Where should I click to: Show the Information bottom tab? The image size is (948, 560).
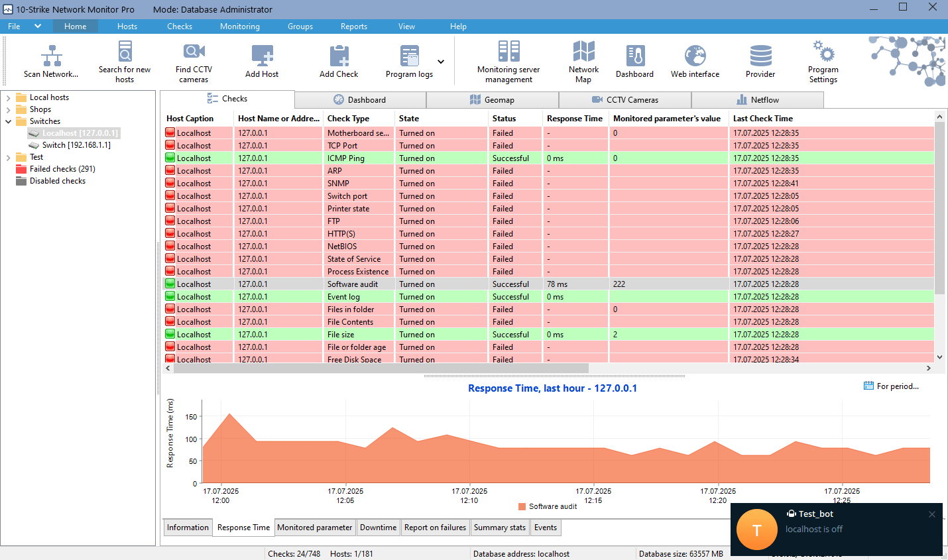coord(188,528)
